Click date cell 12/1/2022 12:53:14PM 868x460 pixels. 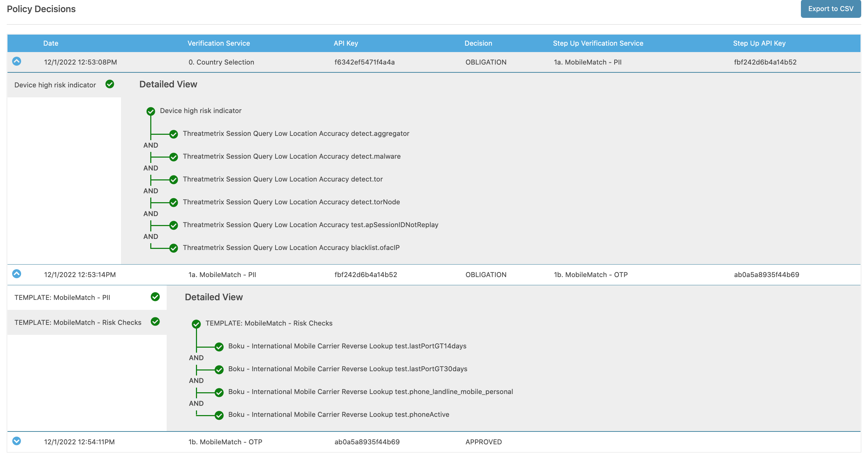tap(80, 275)
